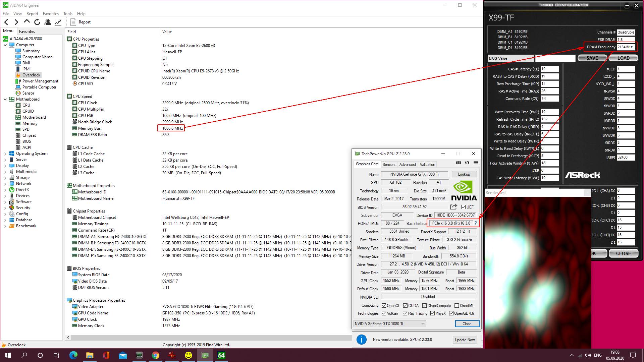Click the Report toolbar button

[x=81, y=22]
